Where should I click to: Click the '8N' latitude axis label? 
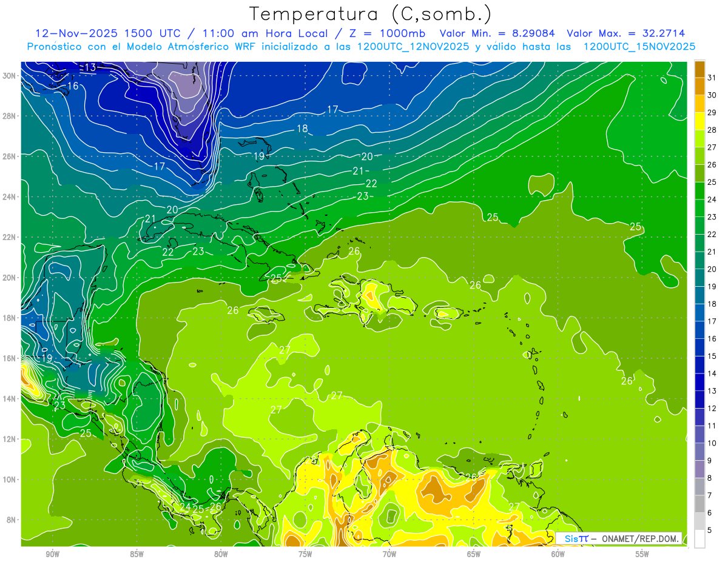(x=12, y=520)
